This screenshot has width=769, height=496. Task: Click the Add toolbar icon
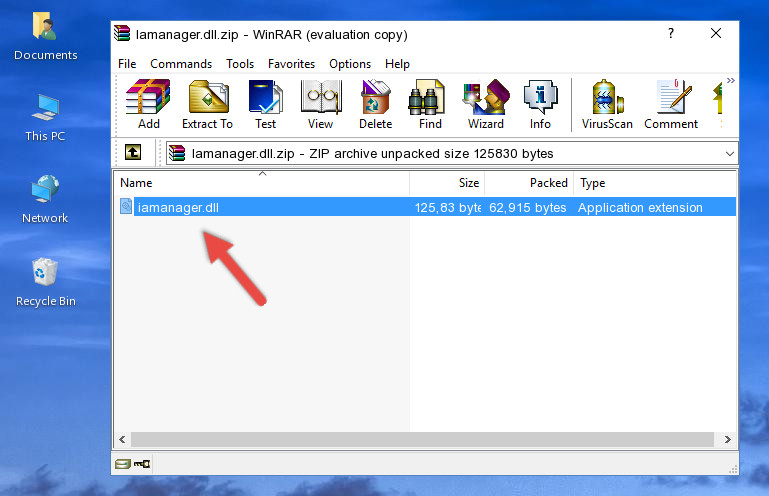point(148,104)
